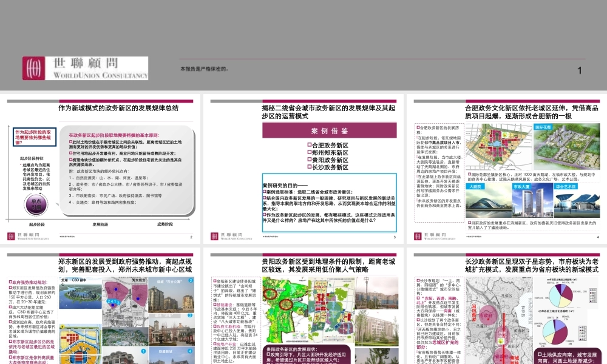Click the '市政府' pink circle on Changsha map
The height and width of the screenshot is (364, 607).
[x=487, y=315]
